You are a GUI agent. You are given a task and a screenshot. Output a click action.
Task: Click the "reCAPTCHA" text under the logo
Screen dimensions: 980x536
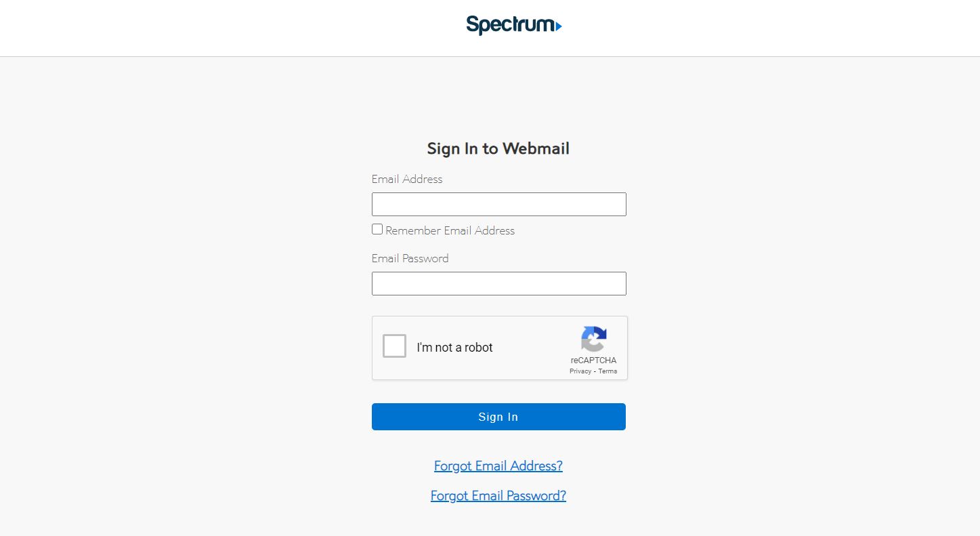click(593, 360)
